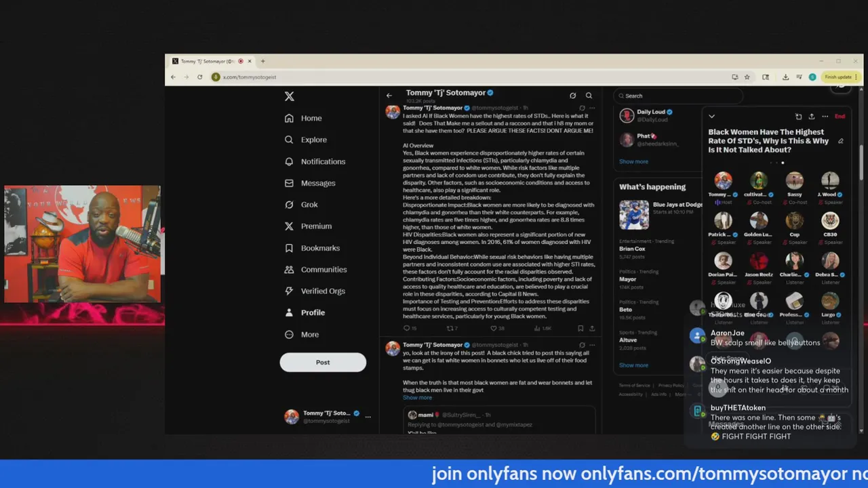Open a new browser tab
Screen dimensions: 868x488
coord(263,61)
